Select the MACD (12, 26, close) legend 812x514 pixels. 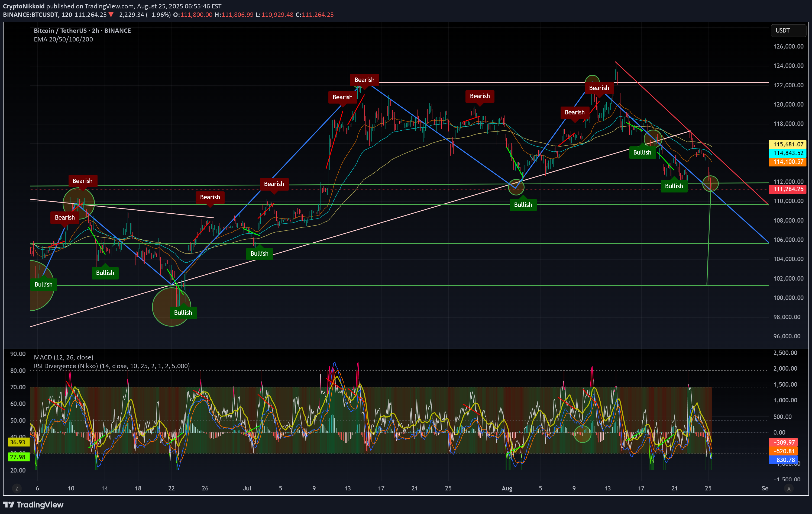(x=63, y=357)
